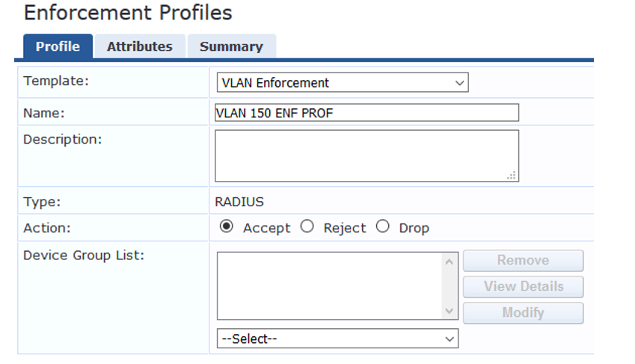
Task: Pick the Drop action radio button
Action: pos(383,227)
